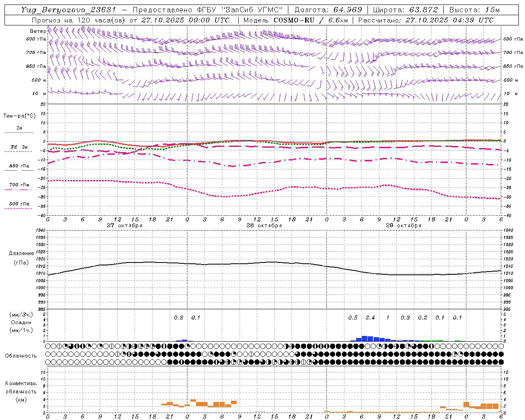Click the 2м line sample in temperature legend
The image size is (525, 420).
click(19, 132)
